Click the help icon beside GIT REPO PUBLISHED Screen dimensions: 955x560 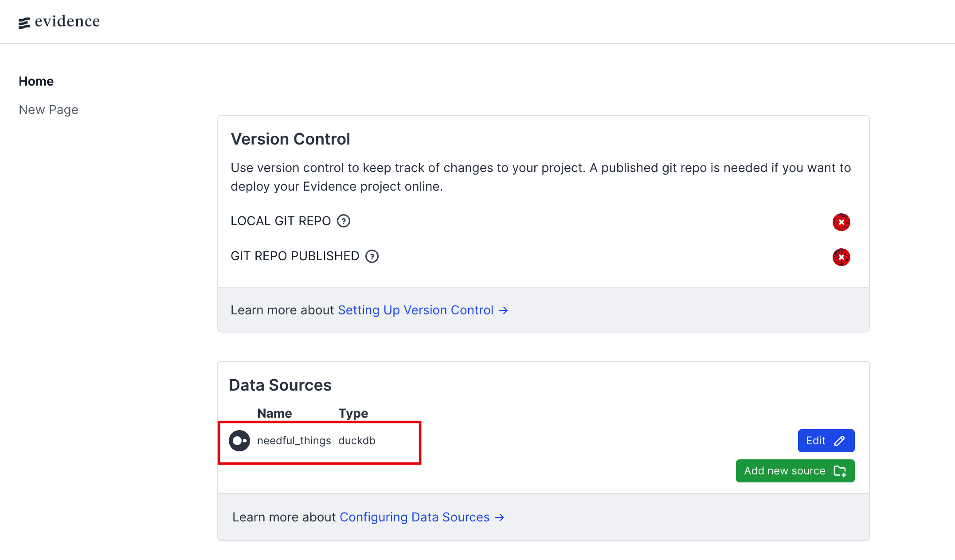372,256
